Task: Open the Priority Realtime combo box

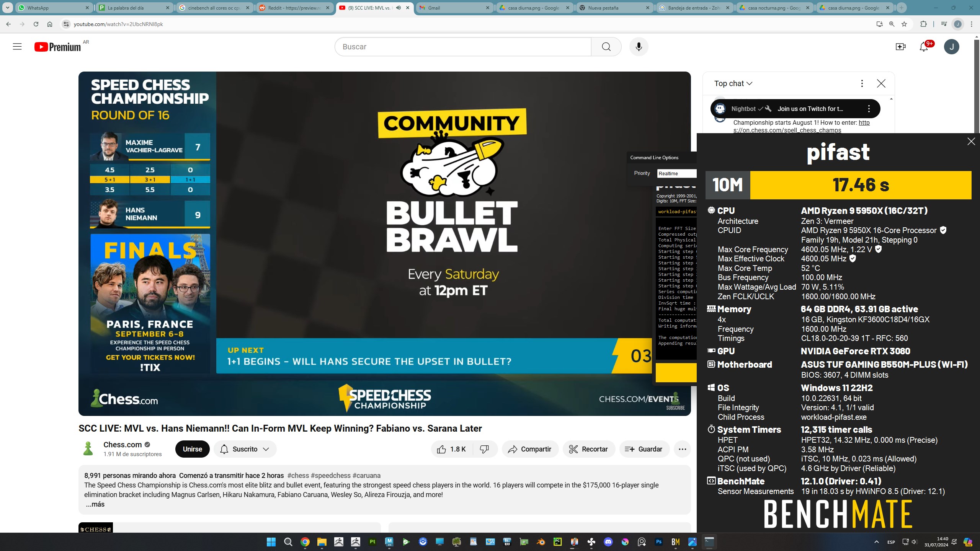Action: (677, 173)
